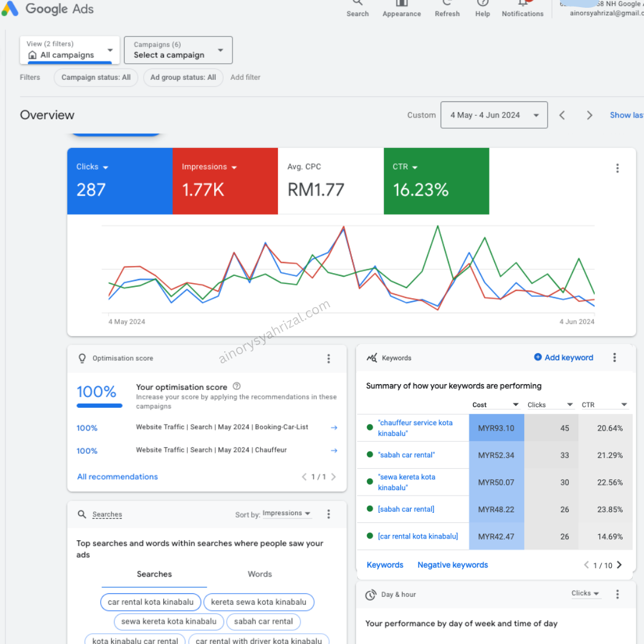The image size is (644, 644).
Task: Open overview chart three-dot menu
Action: pyautogui.click(x=617, y=168)
